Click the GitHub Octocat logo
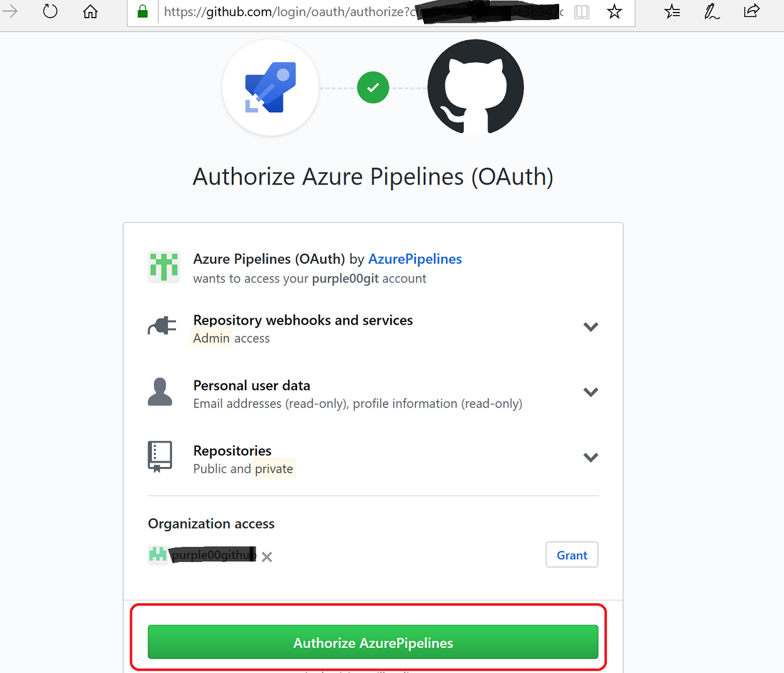The width and height of the screenshot is (784, 673). (475, 87)
